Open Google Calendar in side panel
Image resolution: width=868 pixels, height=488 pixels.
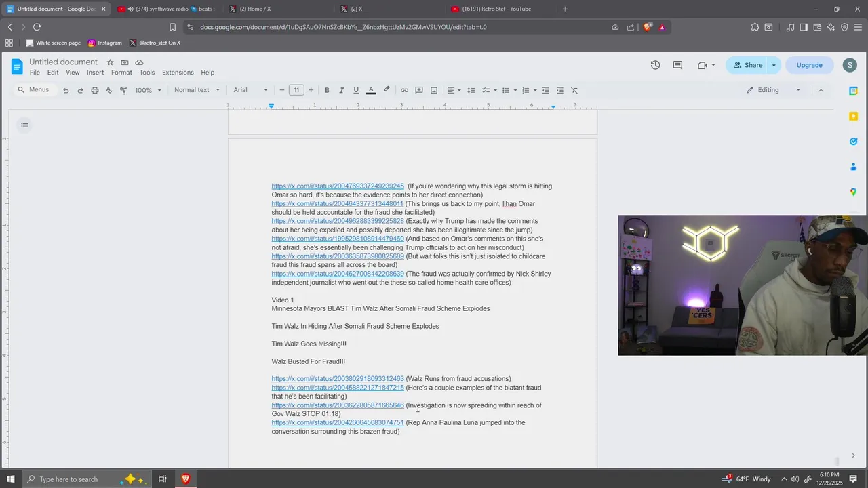854,91
